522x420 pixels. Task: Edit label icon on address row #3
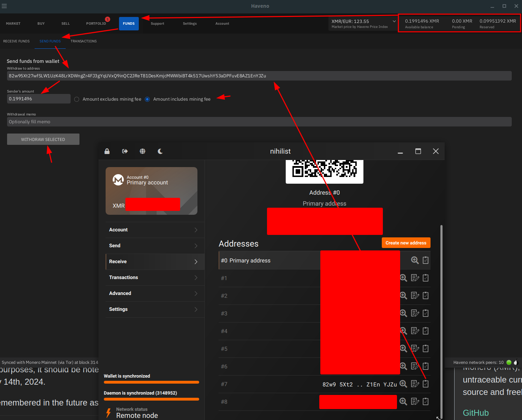tap(415, 313)
